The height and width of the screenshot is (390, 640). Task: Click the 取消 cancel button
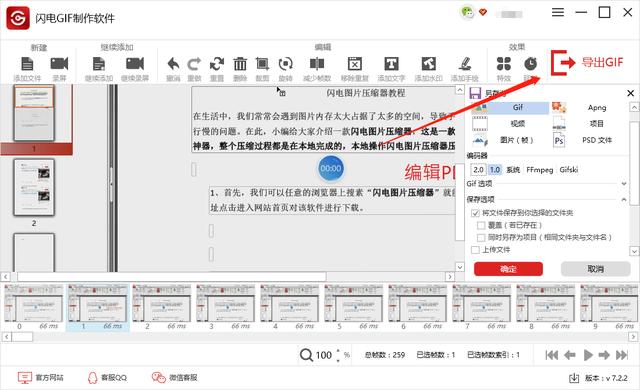tap(596, 269)
